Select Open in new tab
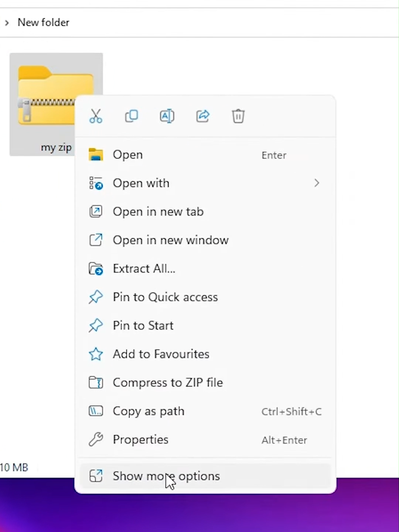Viewport: 399px width, 532px height. [x=205, y=212]
